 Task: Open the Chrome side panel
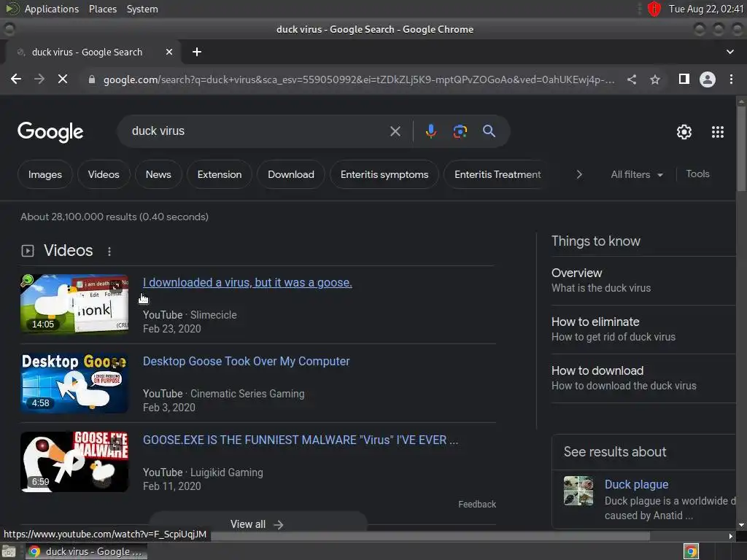(x=684, y=79)
